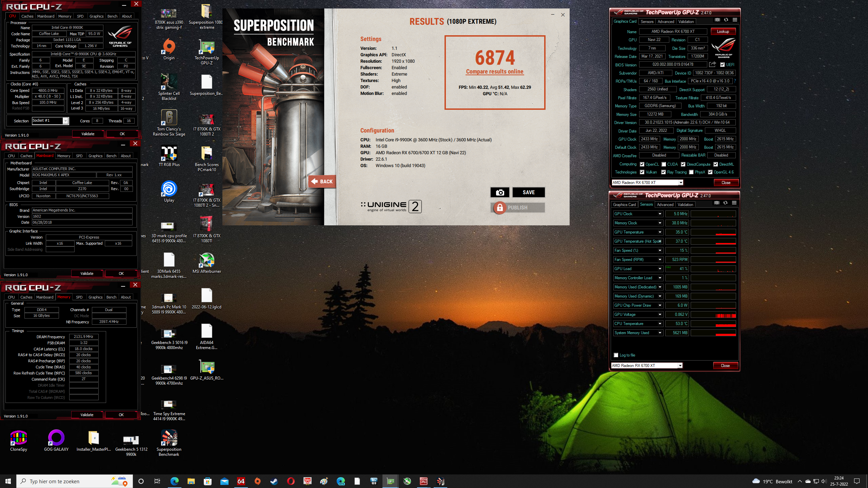This screenshot has width=868, height=488.
Task: Open Opera browser from the taskbar
Action: (291, 481)
